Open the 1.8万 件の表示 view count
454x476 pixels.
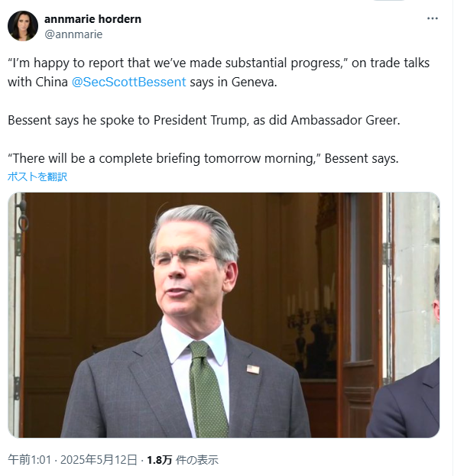click(183, 460)
